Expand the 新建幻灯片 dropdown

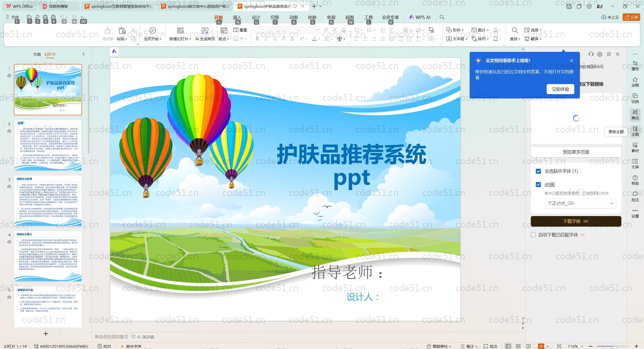(190, 39)
